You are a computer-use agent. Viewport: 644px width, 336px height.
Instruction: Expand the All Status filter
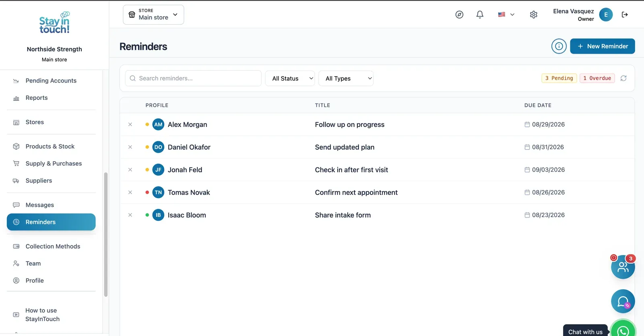tap(290, 79)
